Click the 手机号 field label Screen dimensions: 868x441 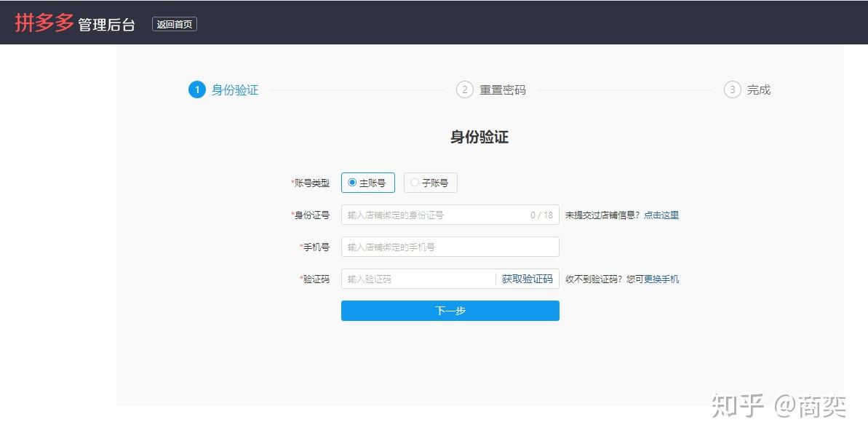click(x=316, y=247)
